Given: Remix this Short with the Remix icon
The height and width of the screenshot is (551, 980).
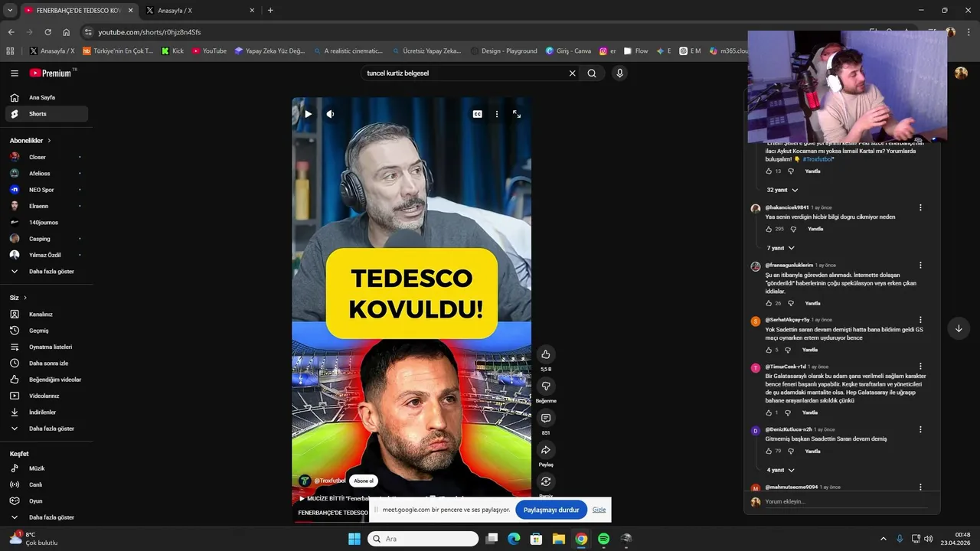Looking at the screenshot, I should click(x=546, y=481).
